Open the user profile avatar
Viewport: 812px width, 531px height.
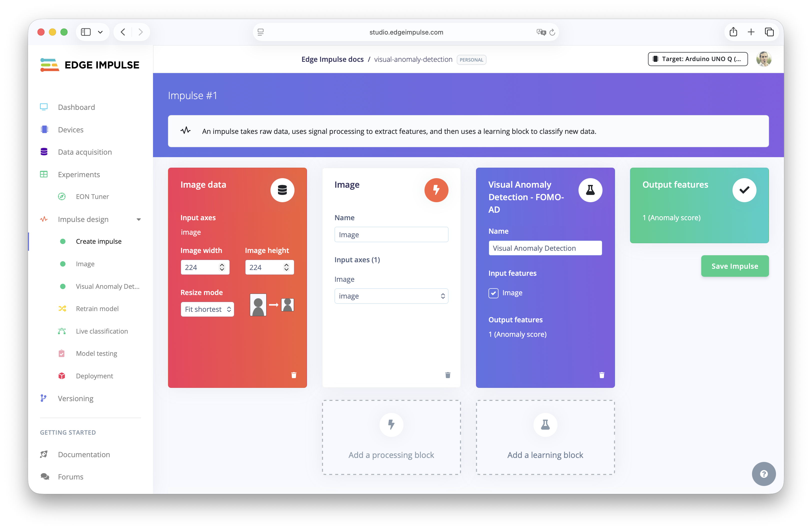coord(763,59)
